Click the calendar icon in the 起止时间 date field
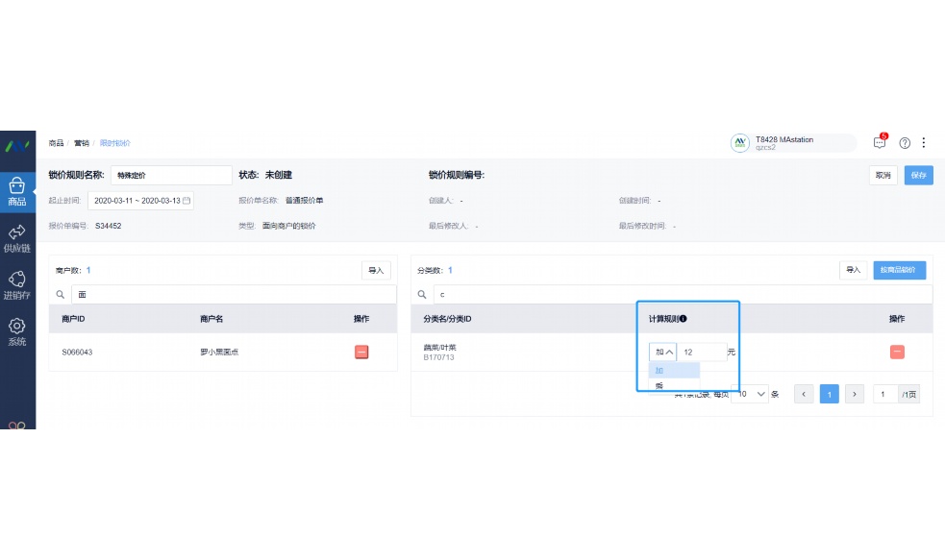 point(187,200)
